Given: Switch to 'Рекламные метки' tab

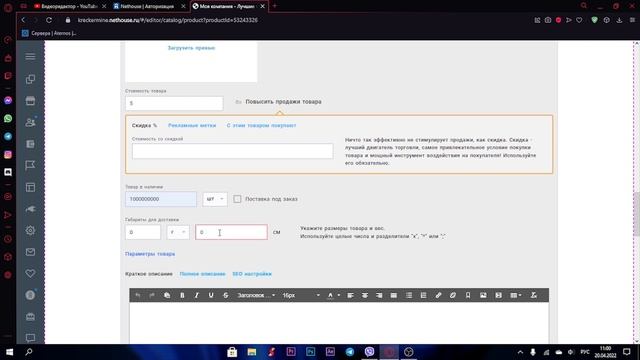Looking at the screenshot, I should (192, 125).
